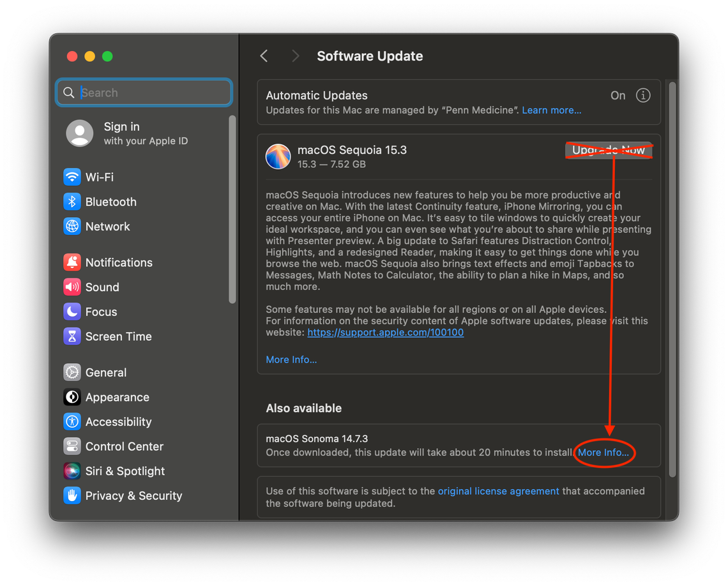Click the sidebar vertical scrollbar
This screenshot has width=728, height=586.
pyautogui.click(x=232, y=209)
